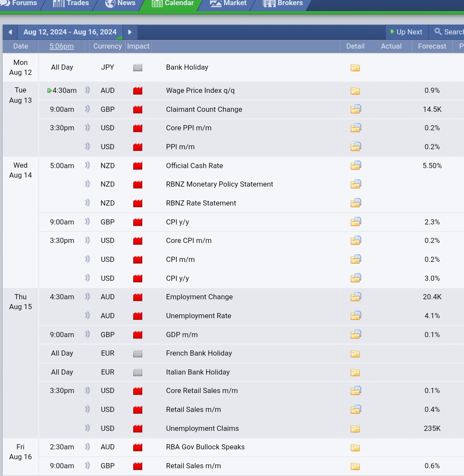464x476 pixels.
Task: Open the RBA Gov Bullock Speaks event
Action: (205, 447)
